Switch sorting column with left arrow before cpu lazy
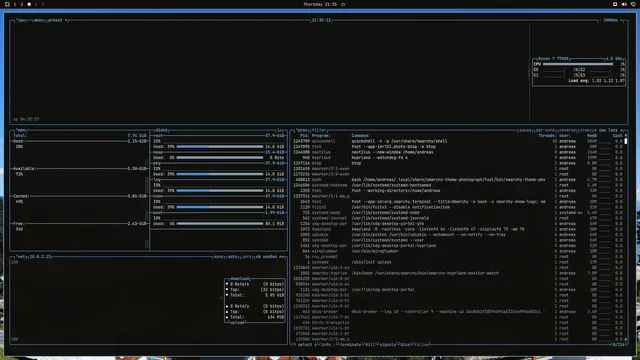 [x=595, y=130]
